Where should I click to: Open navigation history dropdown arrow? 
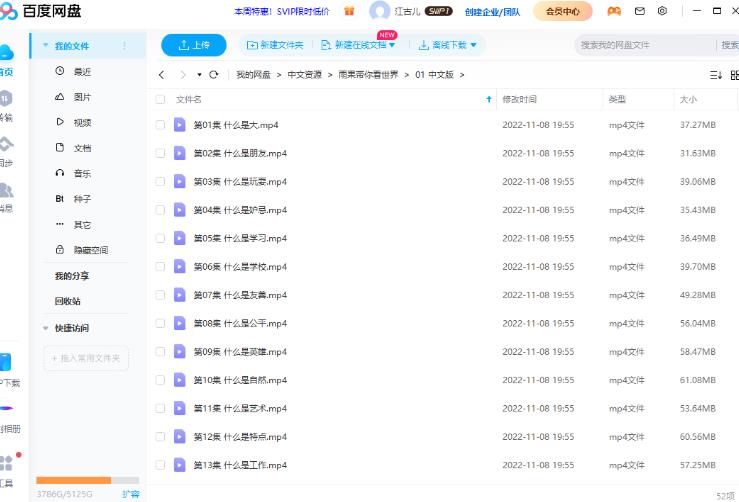click(x=199, y=75)
